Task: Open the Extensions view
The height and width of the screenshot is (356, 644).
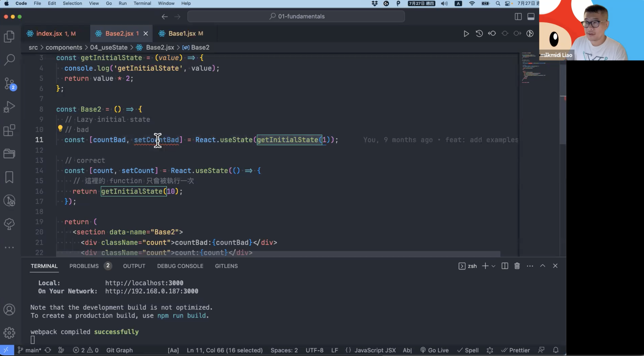Action: pyautogui.click(x=9, y=130)
